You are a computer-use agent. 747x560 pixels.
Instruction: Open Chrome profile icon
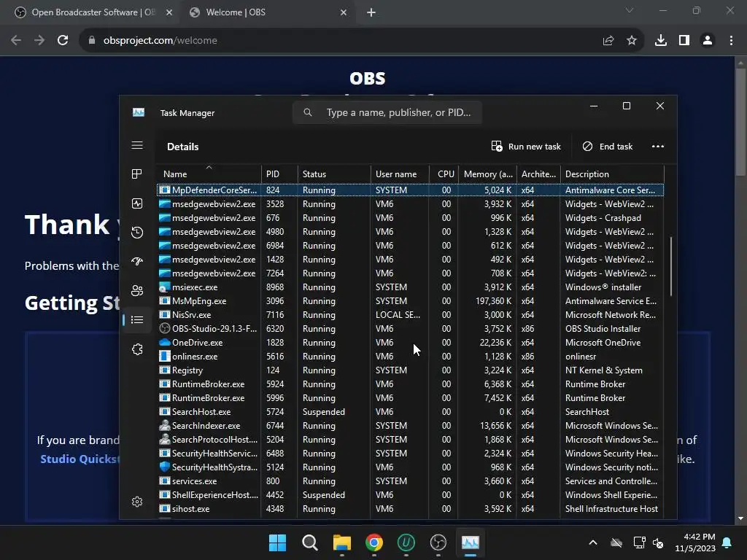[x=708, y=41]
